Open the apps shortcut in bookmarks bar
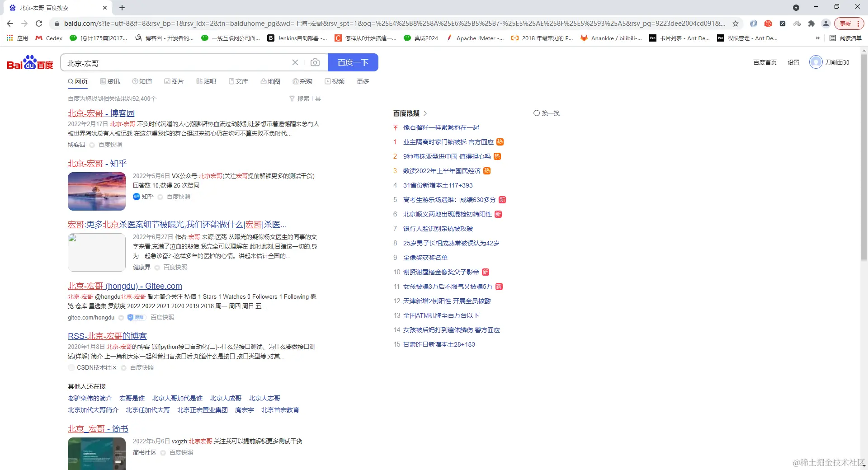 [x=17, y=38]
